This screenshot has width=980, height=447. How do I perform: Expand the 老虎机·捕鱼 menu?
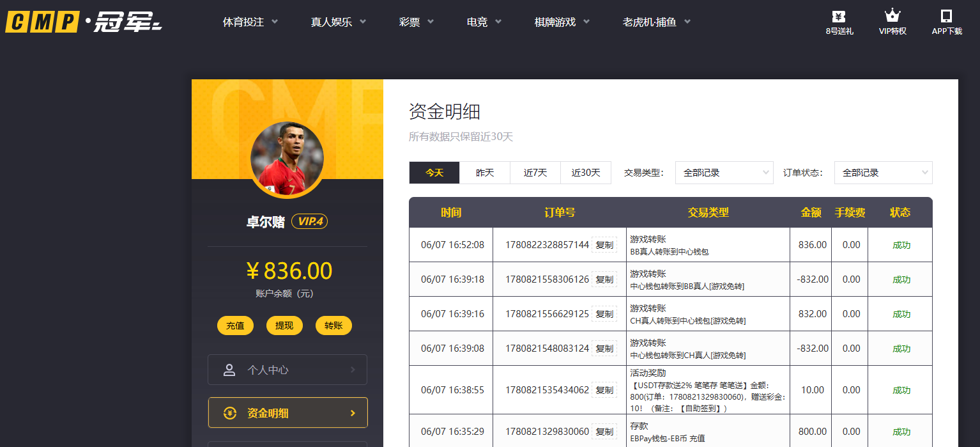pyautogui.click(x=657, y=22)
